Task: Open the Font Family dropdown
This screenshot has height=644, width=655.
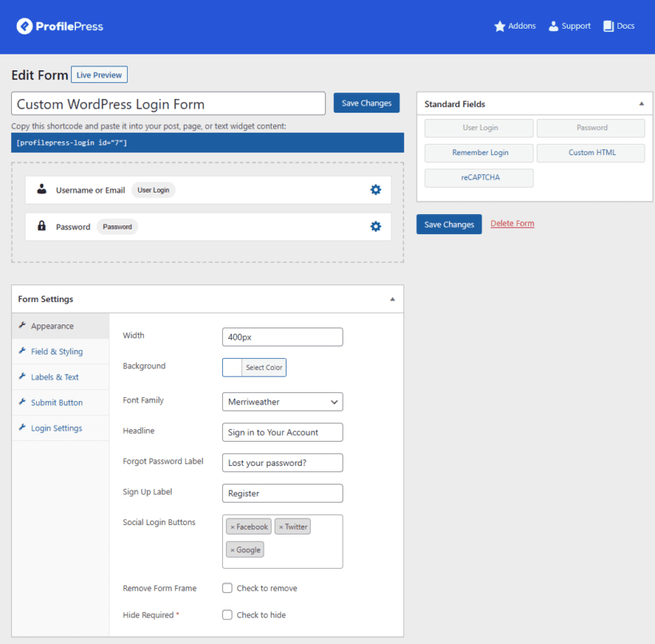Action: click(x=282, y=402)
